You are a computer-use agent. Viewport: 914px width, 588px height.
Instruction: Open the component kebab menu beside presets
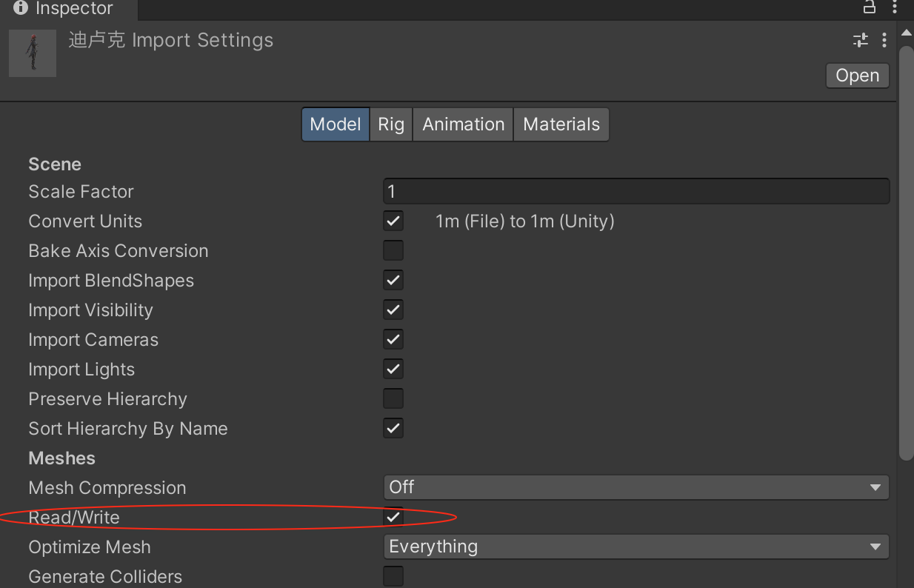click(x=884, y=40)
